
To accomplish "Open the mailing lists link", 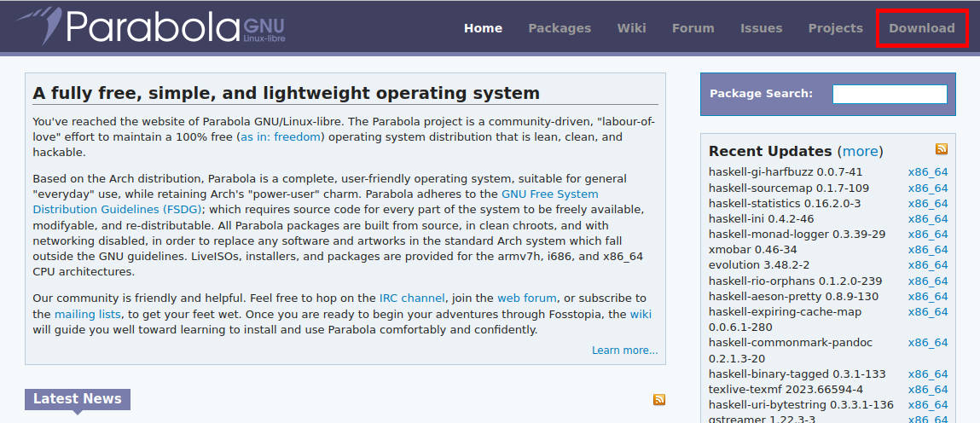I will 88,314.
